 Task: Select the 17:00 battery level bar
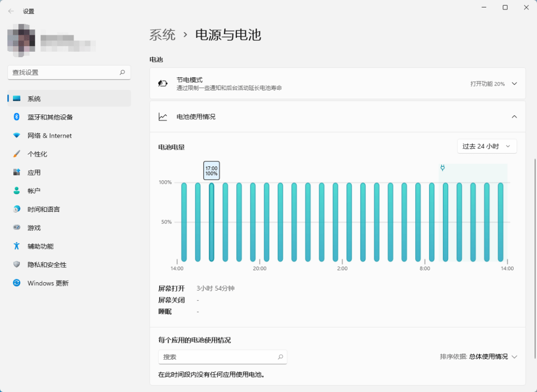coord(211,222)
